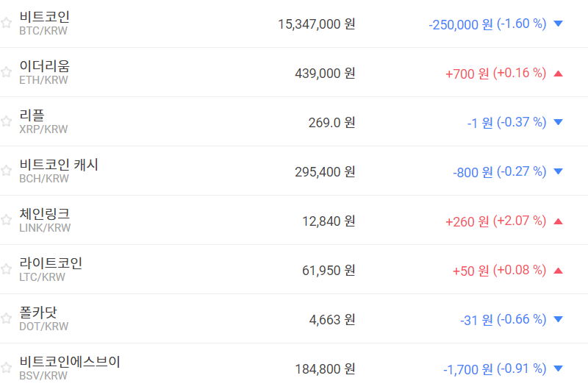Image resolution: width=588 pixels, height=392 pixels.
Task: Click the red up triangle for 체인링크
Action: pos(558,221)
